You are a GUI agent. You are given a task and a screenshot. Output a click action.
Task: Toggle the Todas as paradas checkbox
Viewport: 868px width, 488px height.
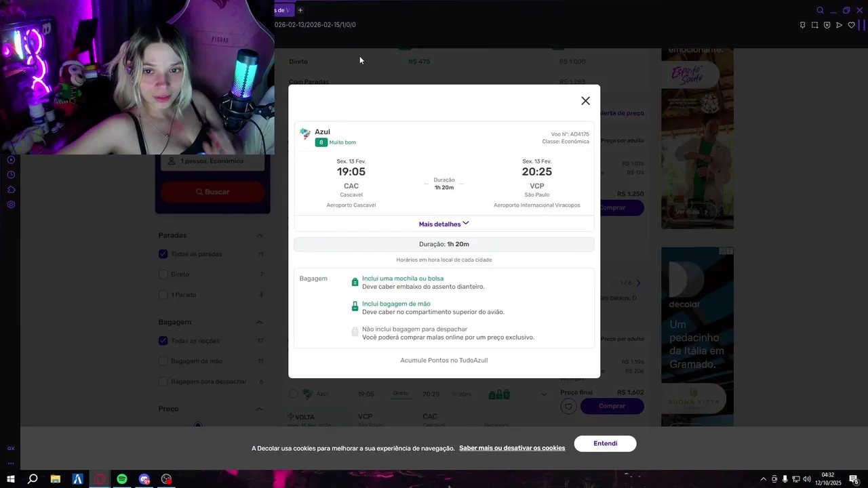pyautogui.click(x=163, y=254)
